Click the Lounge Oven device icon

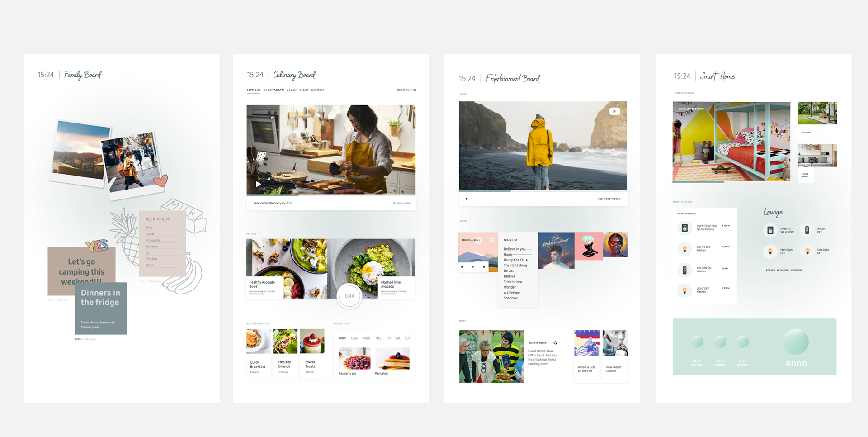click(770, 230)
